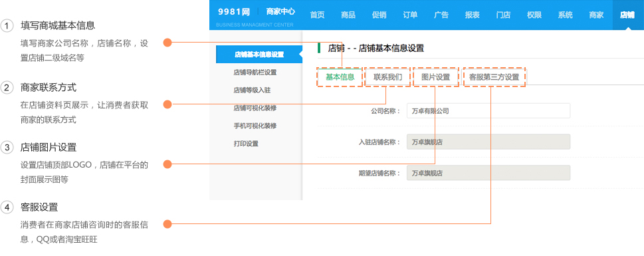Viewport: 644px width, 256px height.
Task: Open the 广告 navigation item
Action: pos(441,15)
